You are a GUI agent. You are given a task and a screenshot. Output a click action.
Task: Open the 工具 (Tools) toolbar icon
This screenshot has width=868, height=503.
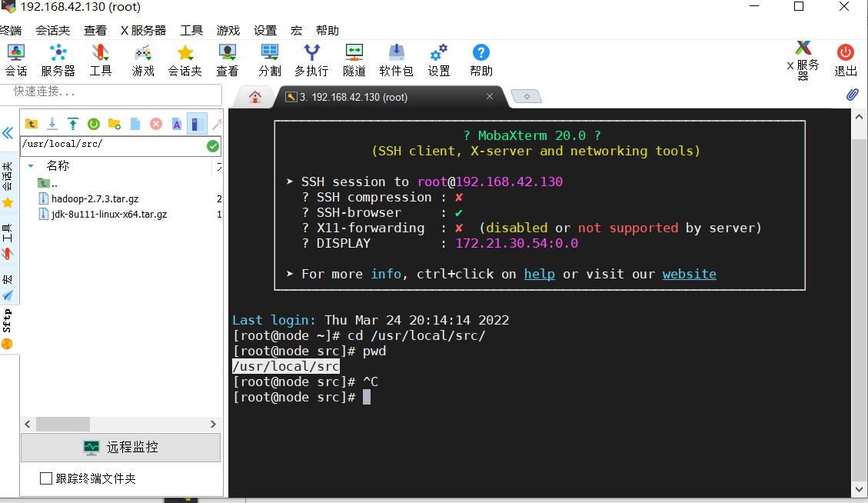[x=100, y=60]
